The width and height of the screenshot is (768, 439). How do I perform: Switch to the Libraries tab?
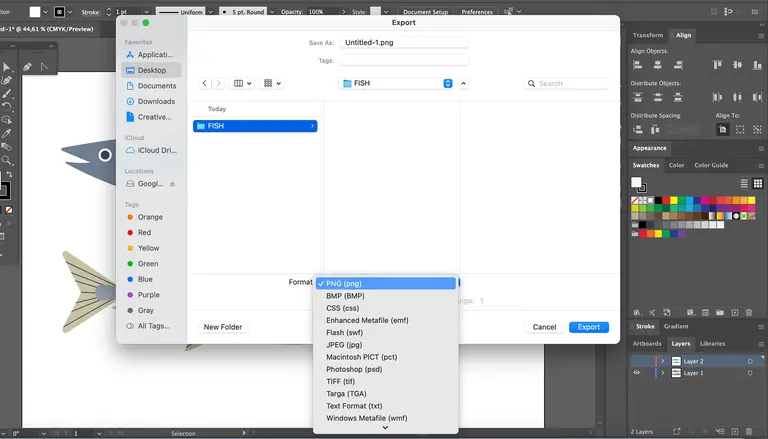(712, 343)
